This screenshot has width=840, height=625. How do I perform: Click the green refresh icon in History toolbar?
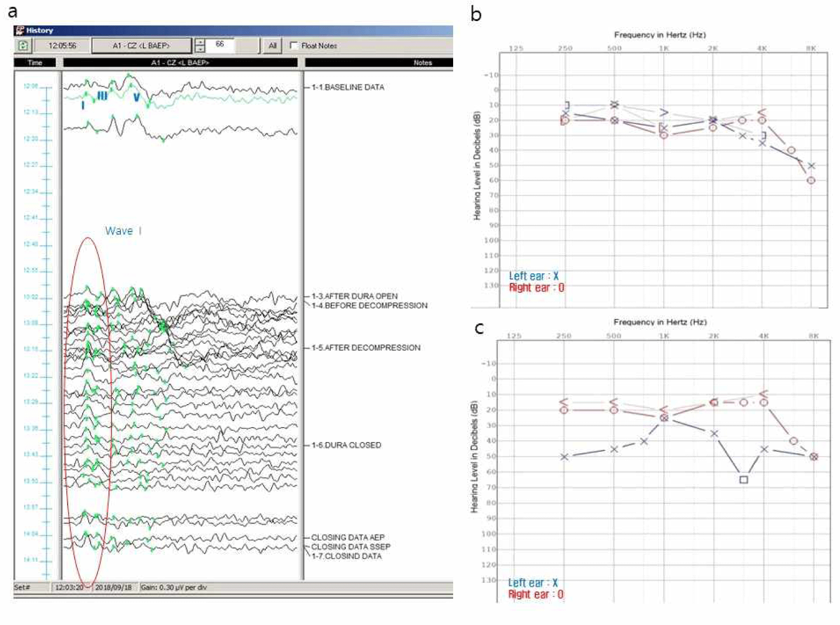(x=23, y=45)
